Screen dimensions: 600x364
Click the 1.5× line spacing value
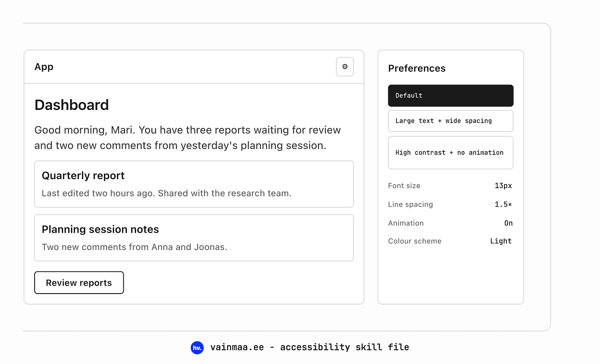[503, 204]
